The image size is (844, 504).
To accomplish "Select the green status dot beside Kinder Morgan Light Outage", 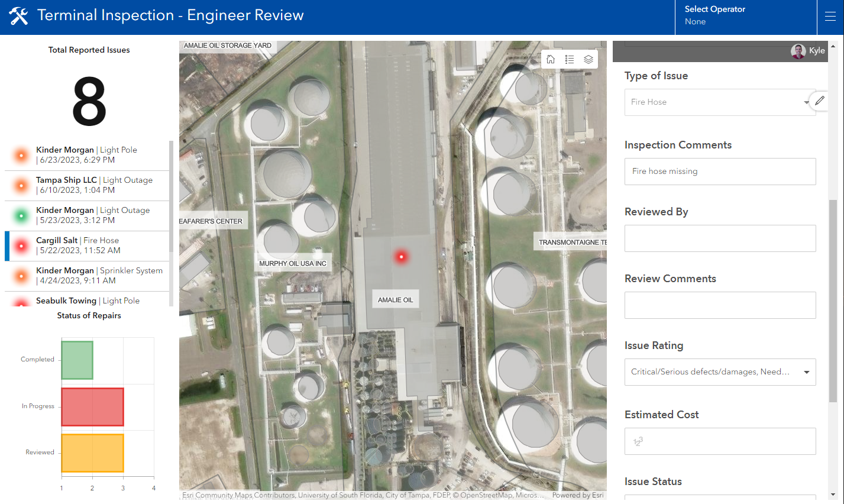I will coord(21,215).
